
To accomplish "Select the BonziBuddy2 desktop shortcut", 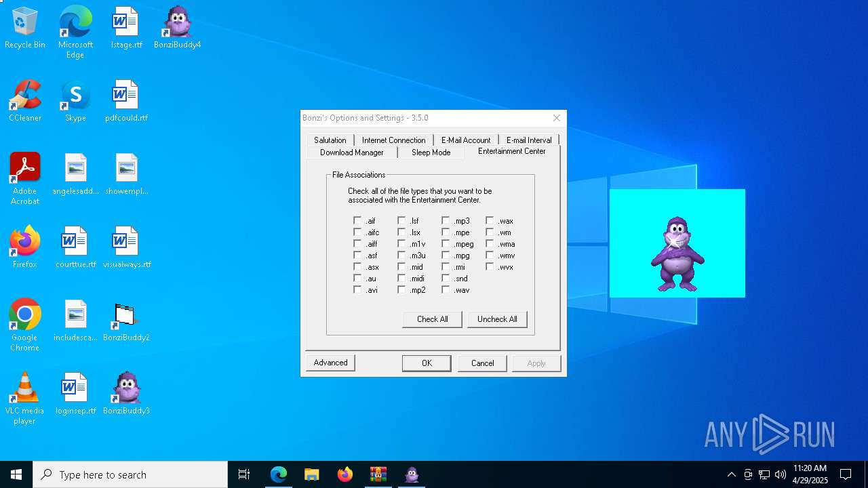I will 126,321.
